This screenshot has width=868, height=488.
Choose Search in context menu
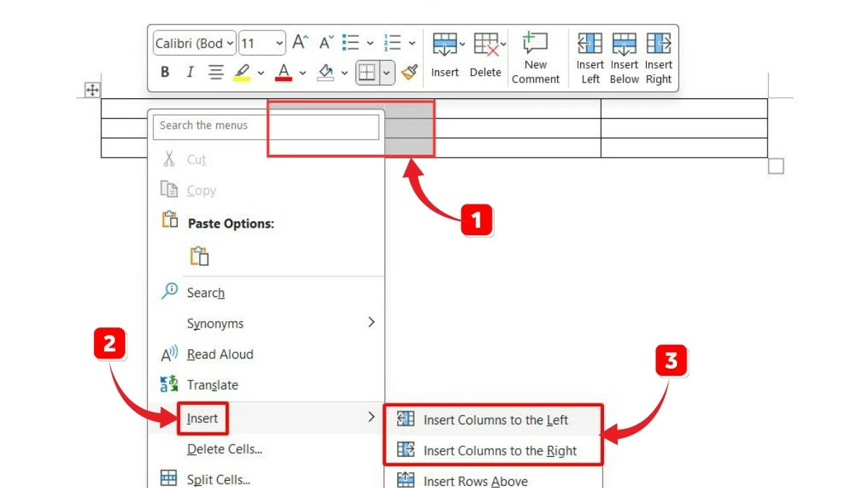point(266,293)
